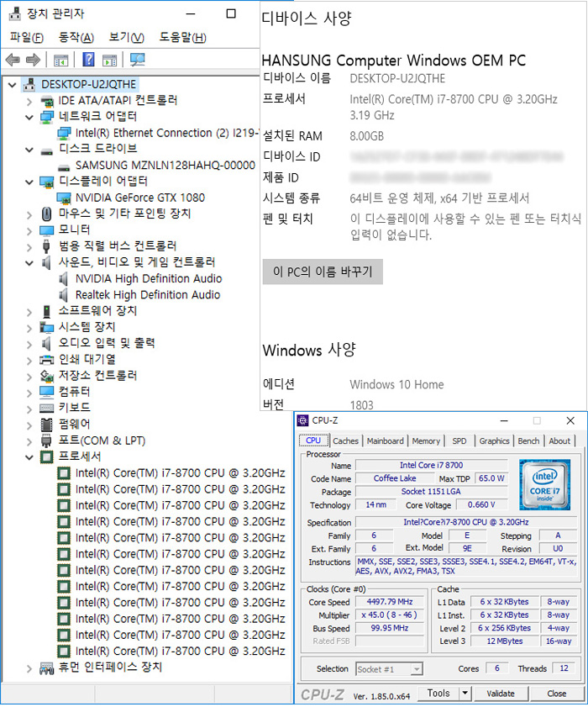Image resolution: width=588 pixels, height=707 pixels.
Task: Open the 파일(F) menu
Action: point(27,37)
